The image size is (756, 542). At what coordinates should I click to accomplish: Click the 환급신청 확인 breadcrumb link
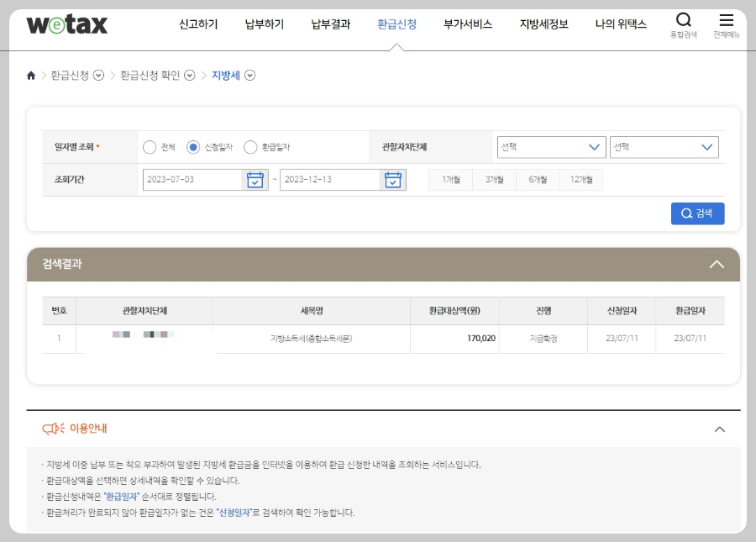tap(150, 76)
